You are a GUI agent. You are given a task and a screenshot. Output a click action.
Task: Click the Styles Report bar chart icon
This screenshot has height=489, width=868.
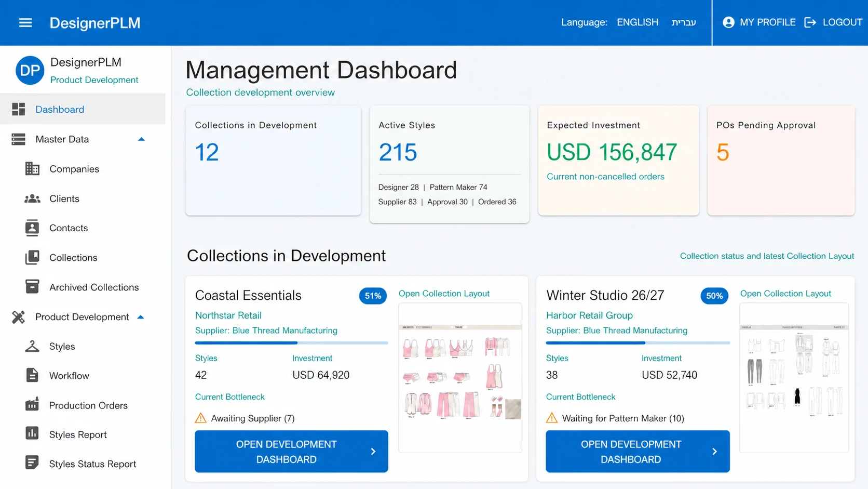tap(32, 433)
